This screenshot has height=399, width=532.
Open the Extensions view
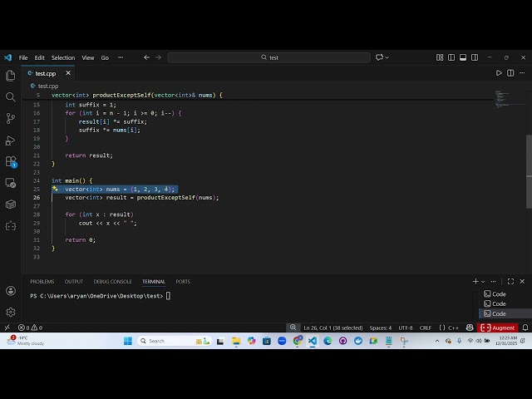tap(11, 162)
